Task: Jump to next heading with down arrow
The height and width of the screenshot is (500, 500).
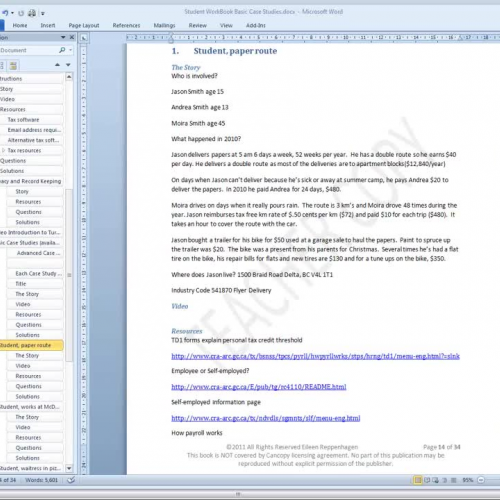Action: pyautogui.click(x=68, y=65)
